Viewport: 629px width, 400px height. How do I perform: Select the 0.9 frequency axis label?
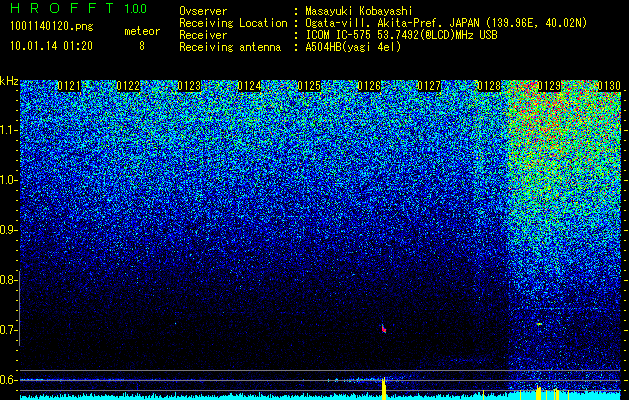(8, 230)
